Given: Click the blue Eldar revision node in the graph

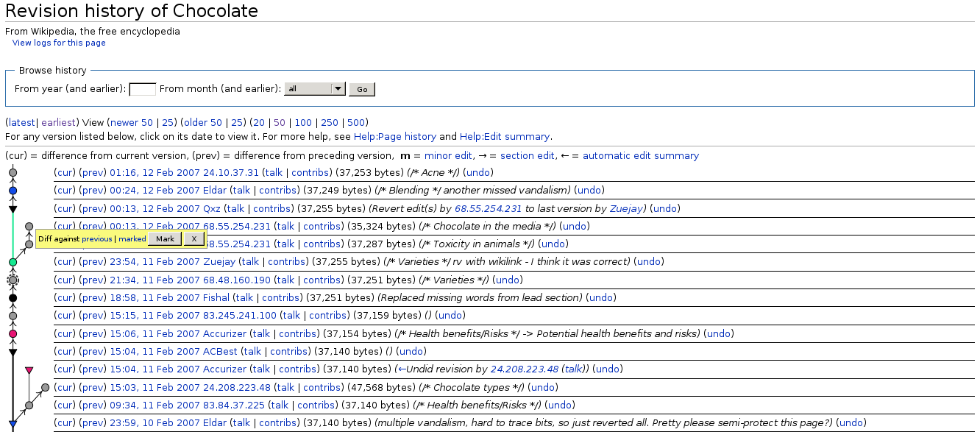Looking at the screenshot, I should pyautogui.click(x=13, y=191).
